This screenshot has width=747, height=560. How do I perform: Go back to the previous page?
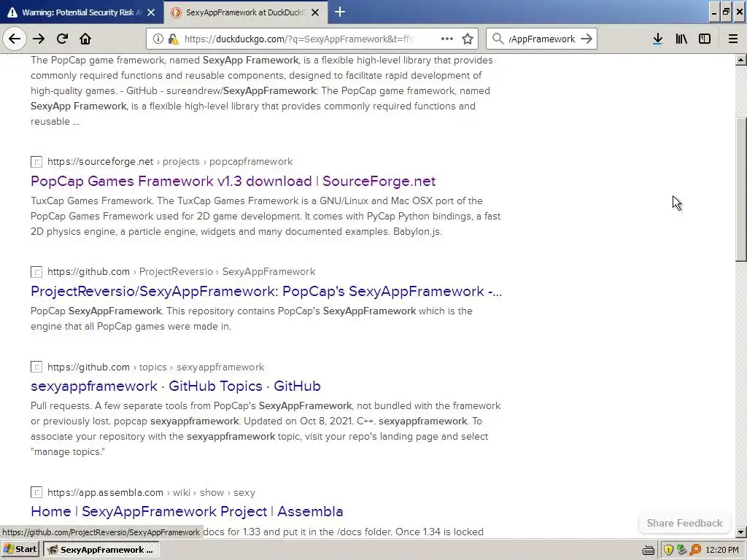[x=15, y=39]
